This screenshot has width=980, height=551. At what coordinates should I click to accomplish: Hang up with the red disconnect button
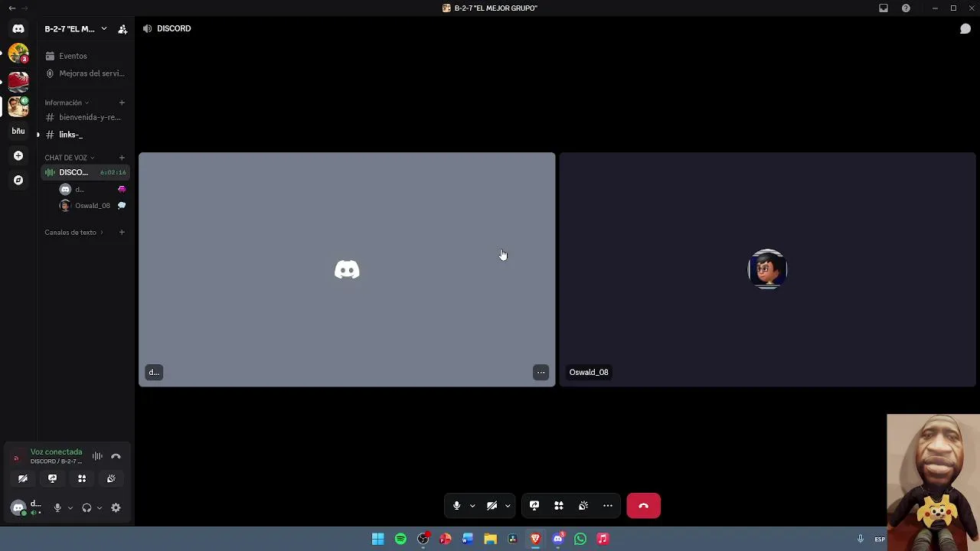[644, 506]
